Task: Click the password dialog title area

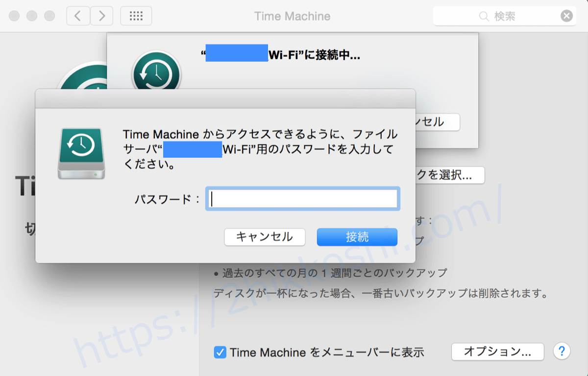Action: point(225,98)
